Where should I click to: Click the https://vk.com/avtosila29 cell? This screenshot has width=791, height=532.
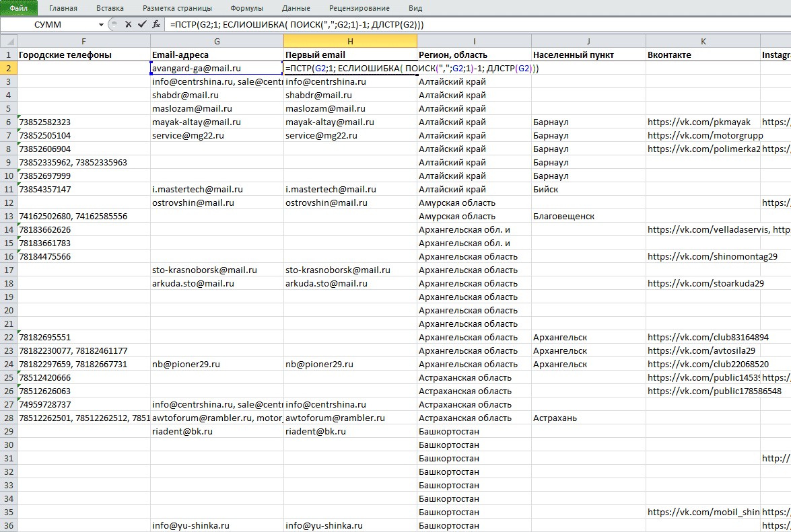pyautogui.click(x=703, y=350)
